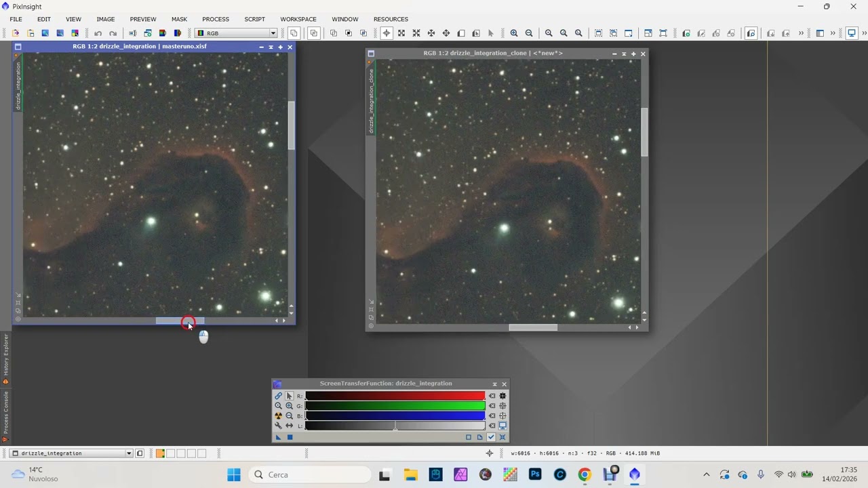Click STF zoom in magnifier icon
The width and height of the screenshot is (868, 488).
[x=289, y=406]
